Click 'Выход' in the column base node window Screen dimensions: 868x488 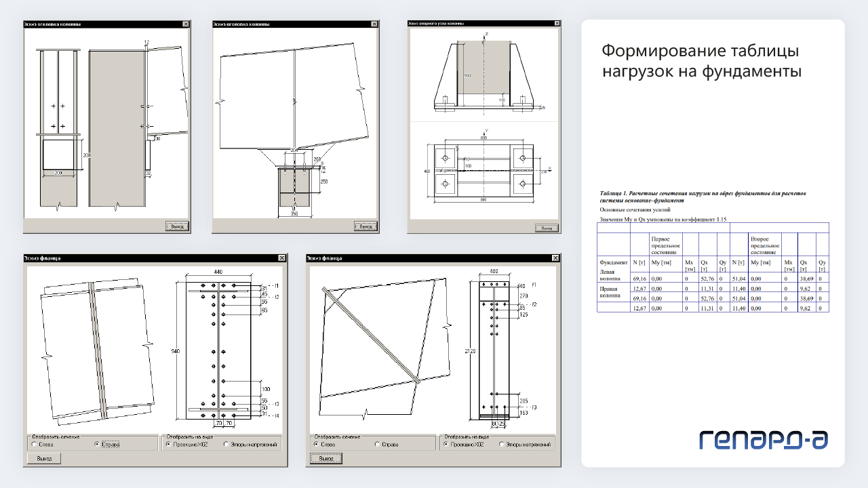[x=547, y=228]
